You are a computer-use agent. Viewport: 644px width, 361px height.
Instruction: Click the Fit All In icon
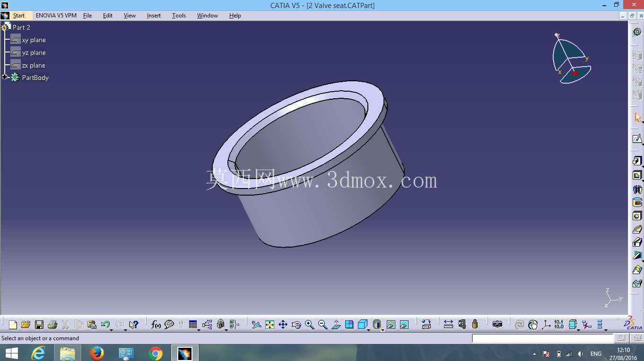270,325
